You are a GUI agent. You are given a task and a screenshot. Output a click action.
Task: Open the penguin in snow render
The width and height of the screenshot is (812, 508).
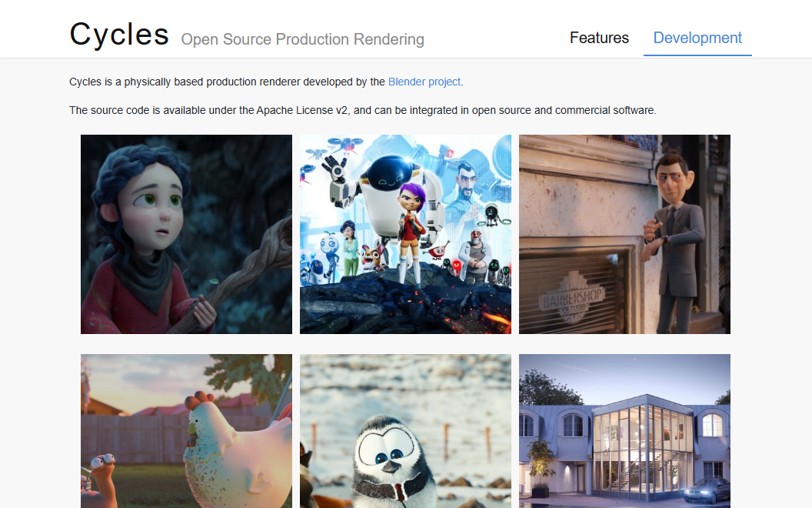click(x=405, y=430)
